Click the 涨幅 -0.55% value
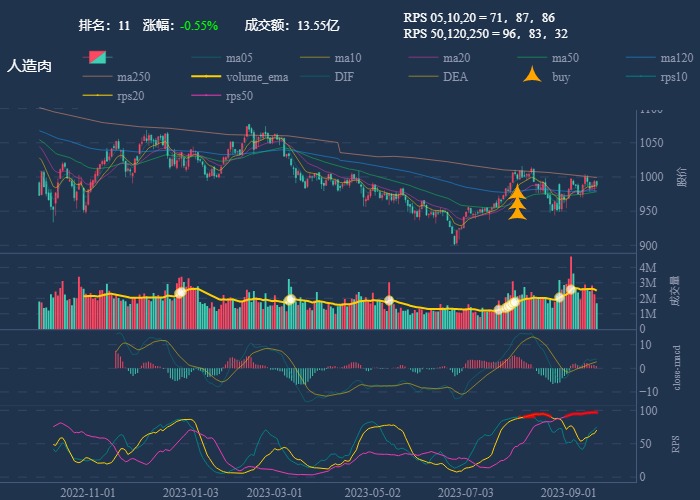 point(198,25)
